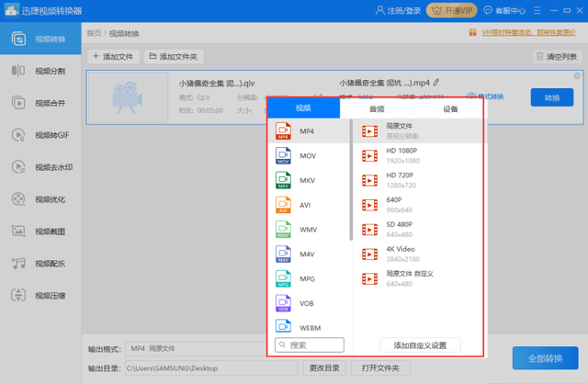588x384 pixels.
Task: Click the 添加自定义设置 button
Action: pos(420,345)
